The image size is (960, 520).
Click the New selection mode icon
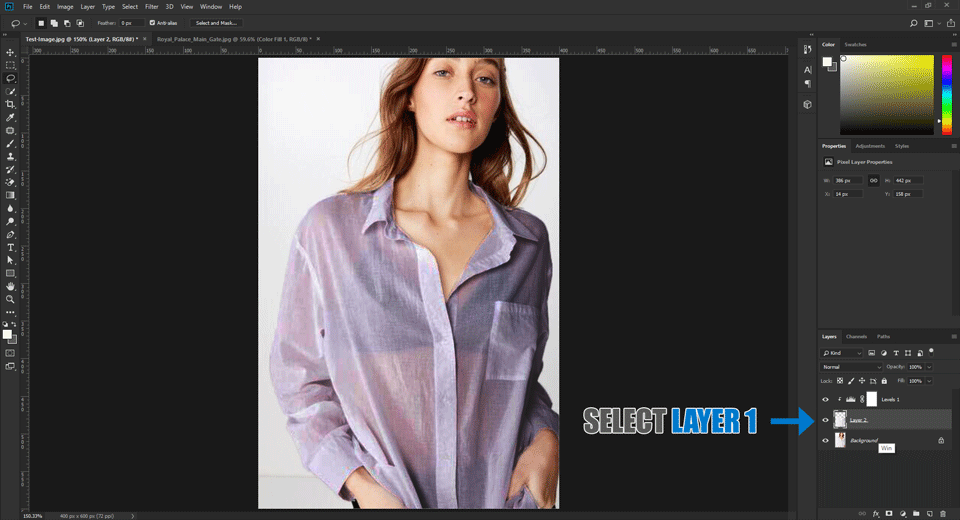coord(41,23)
